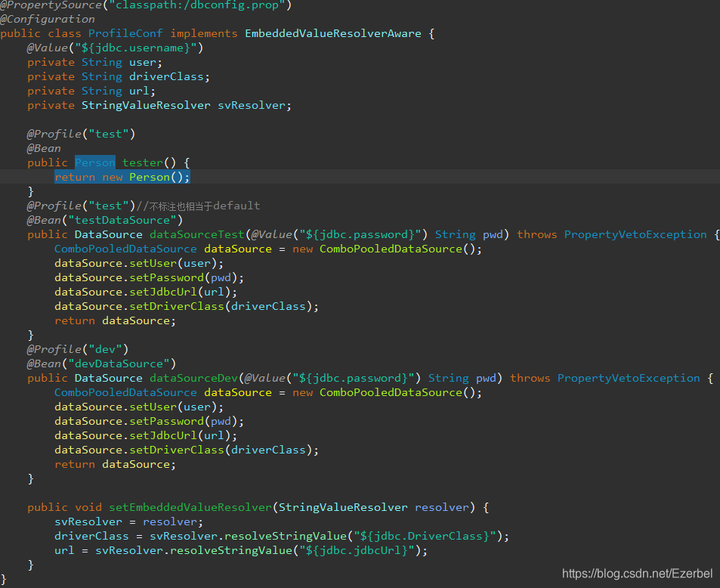Click PropertyVetoException on the dataSourceTest line

point(635,235)
